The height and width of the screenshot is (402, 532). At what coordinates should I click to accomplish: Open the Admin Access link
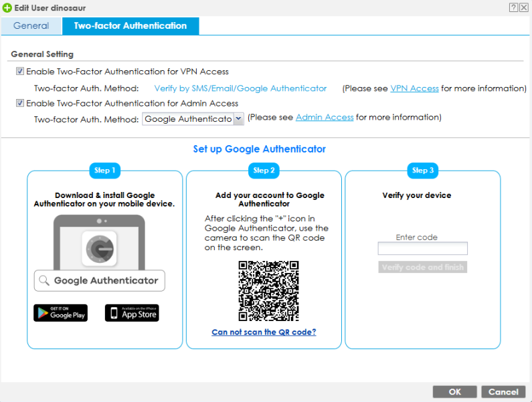325,118
